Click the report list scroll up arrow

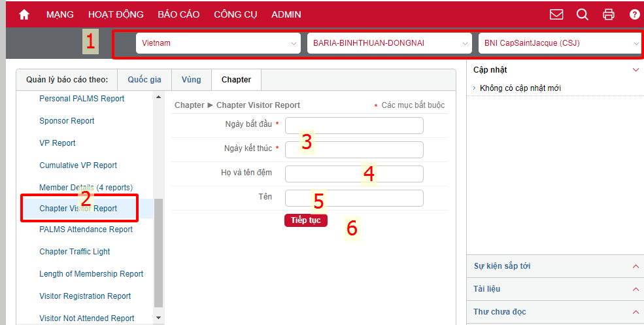pos(158,97)
